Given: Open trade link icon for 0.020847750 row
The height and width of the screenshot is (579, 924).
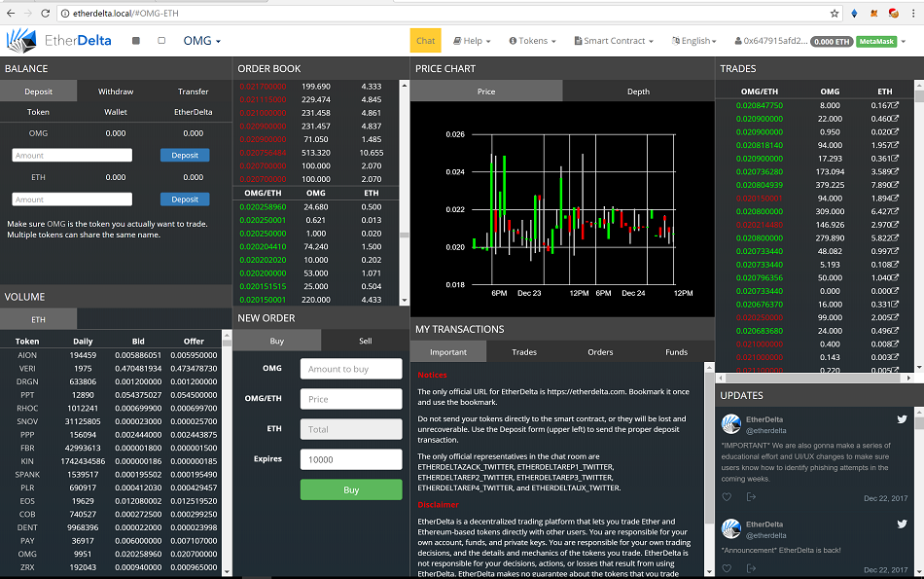Looking at the screenshot, I should point(895,105).
